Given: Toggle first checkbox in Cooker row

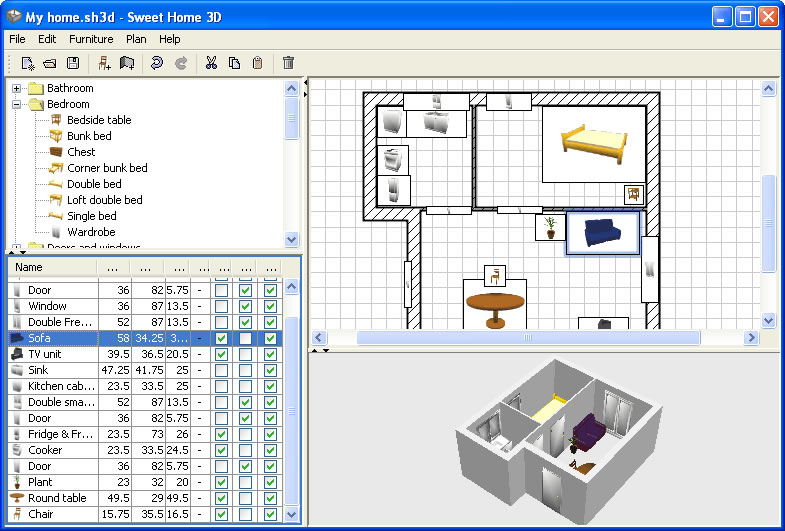Looking at the screenshot, I should 221,450.
